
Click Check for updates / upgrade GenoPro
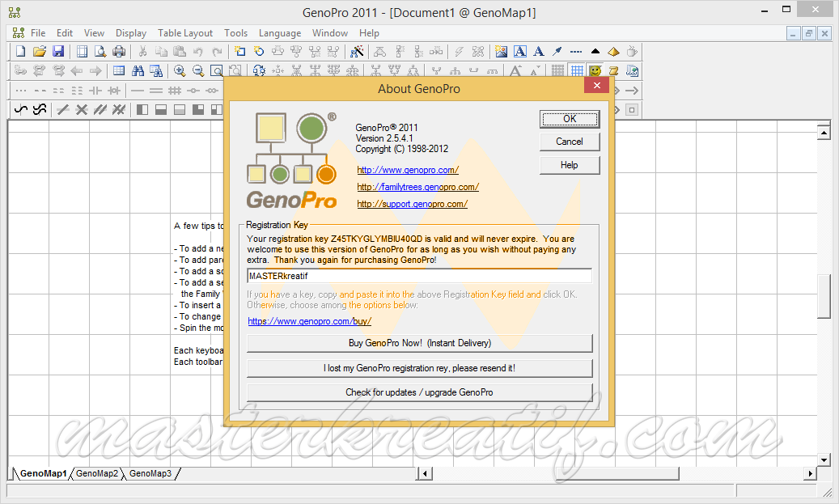pos(419,392)
